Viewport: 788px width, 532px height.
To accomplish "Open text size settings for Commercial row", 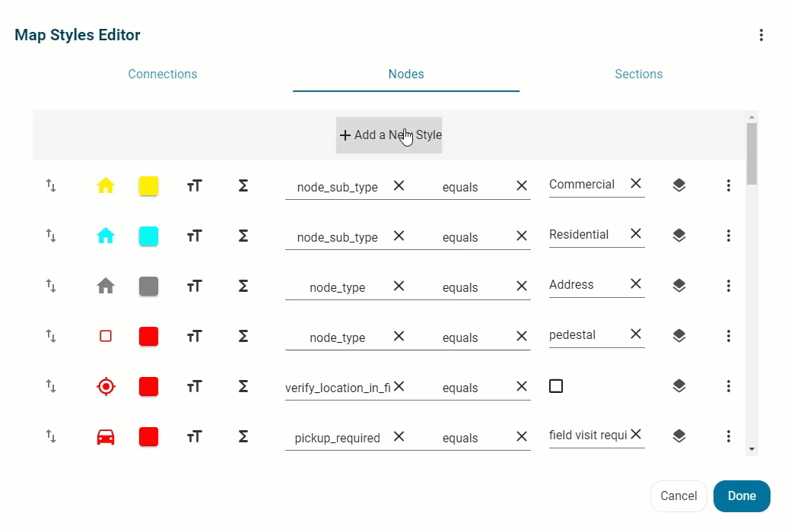I will (194, 185).
